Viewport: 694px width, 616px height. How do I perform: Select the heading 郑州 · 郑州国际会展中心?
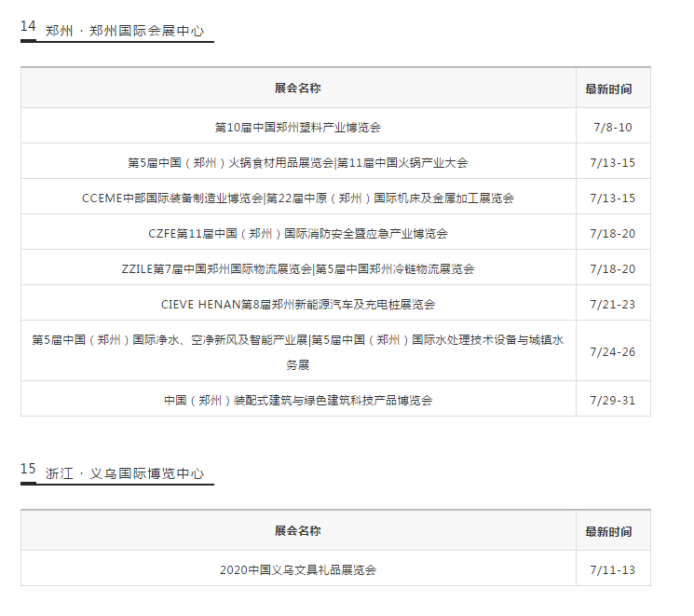(125, 31)
